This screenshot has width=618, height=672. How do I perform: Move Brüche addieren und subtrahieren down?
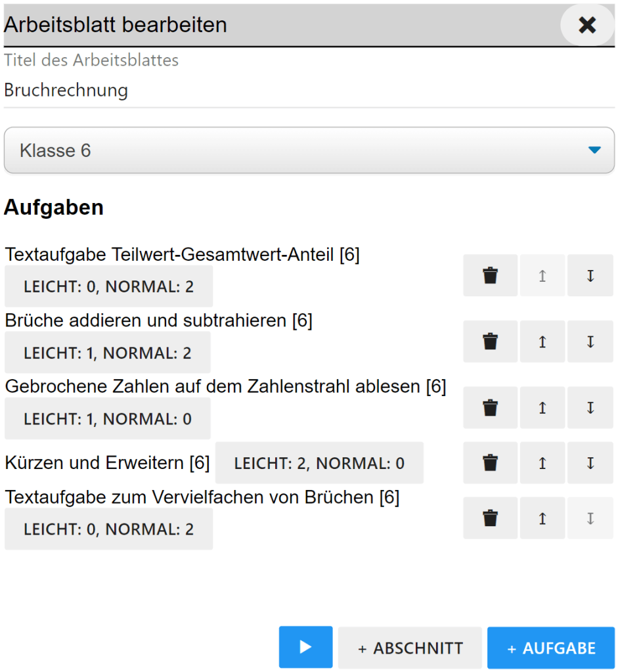point(590,342)
